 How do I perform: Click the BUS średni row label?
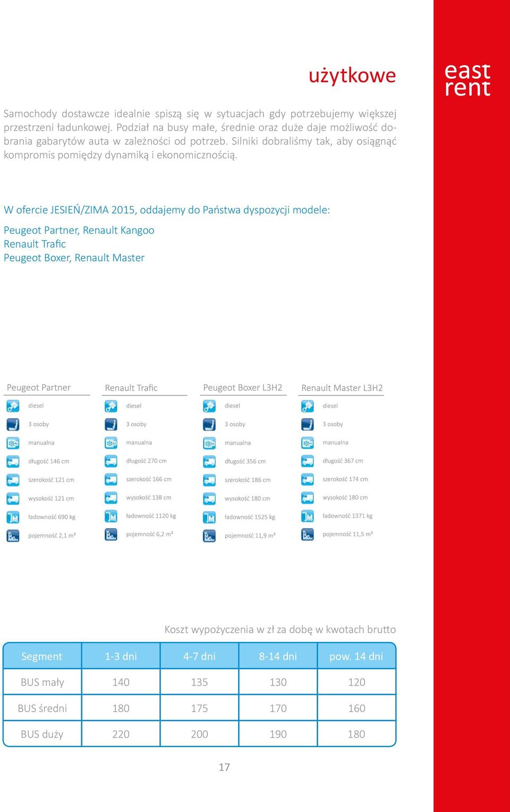42,708
